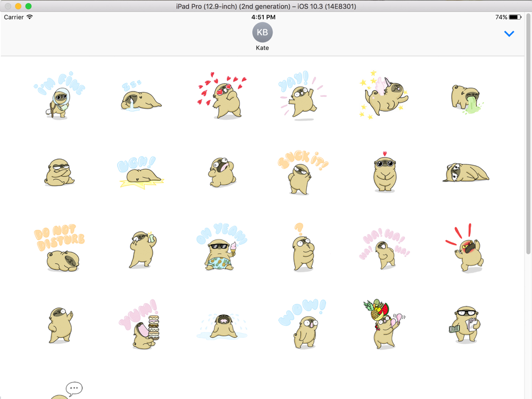532x399 pixels.
Task: Tap the pug with speech bubble sticker
Action: tap(66, 391)
